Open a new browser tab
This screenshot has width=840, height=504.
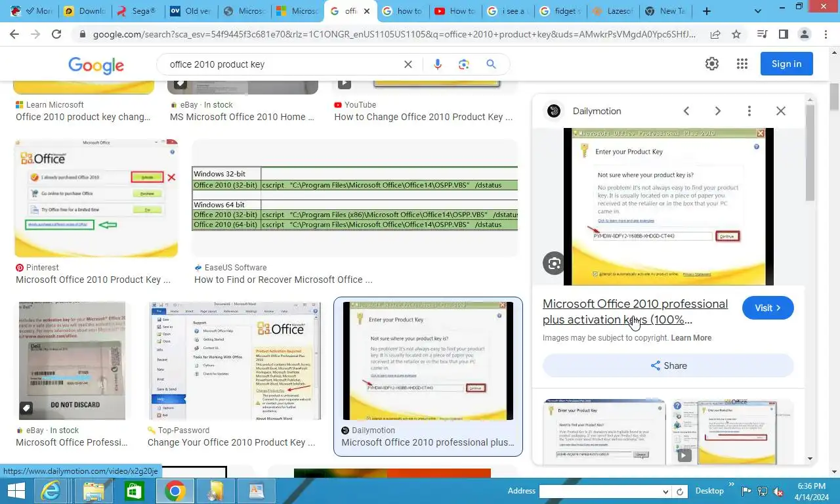coord(707,11)
